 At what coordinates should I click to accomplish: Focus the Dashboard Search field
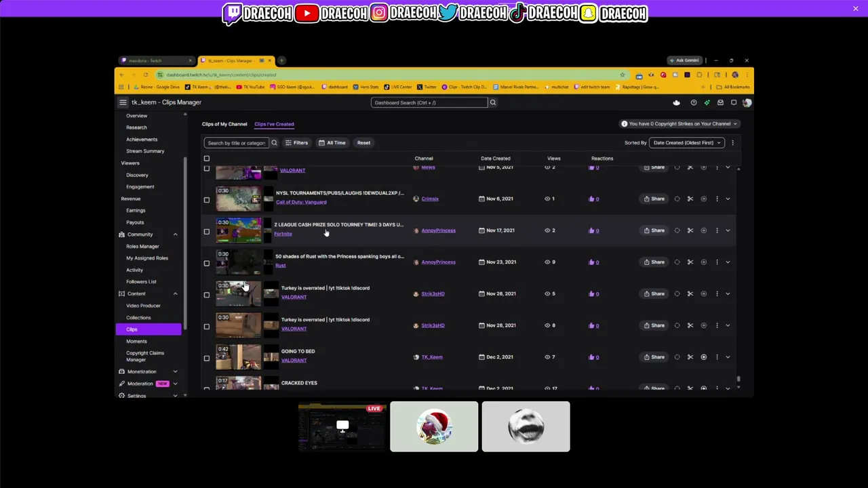(429, 102)
